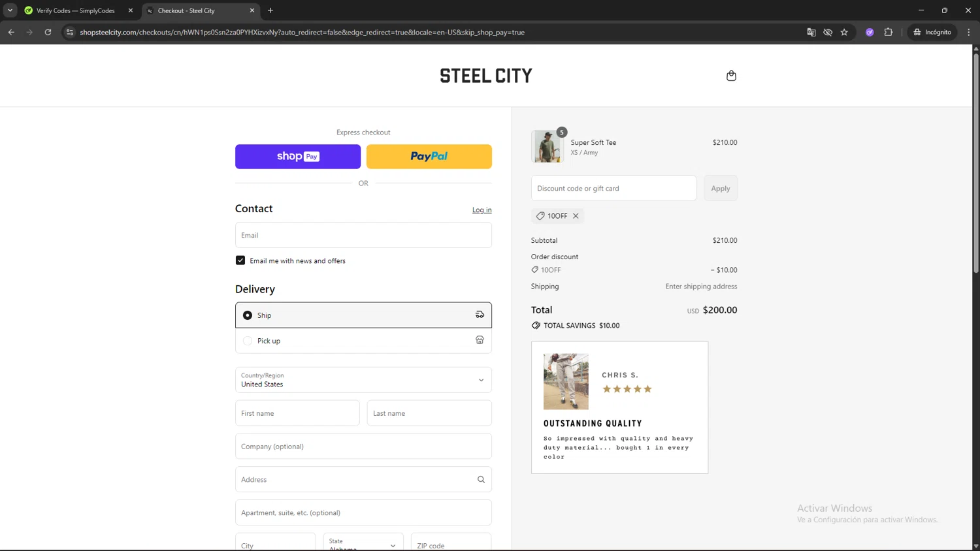Open the State dropdown

coord(363,543)
